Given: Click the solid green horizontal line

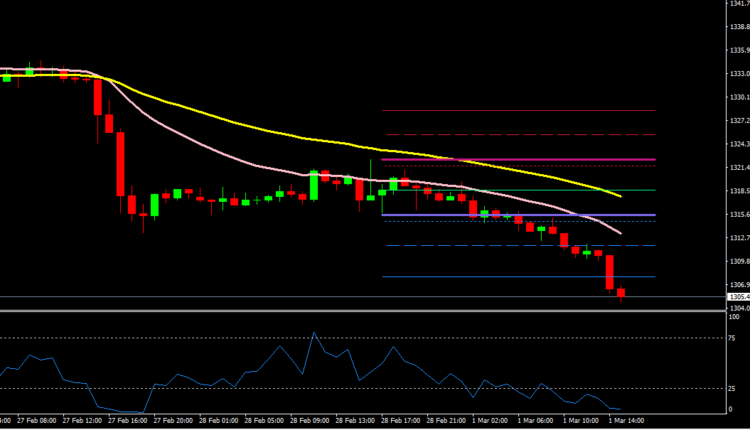Looking at the screenshot, I should (520, 190).
